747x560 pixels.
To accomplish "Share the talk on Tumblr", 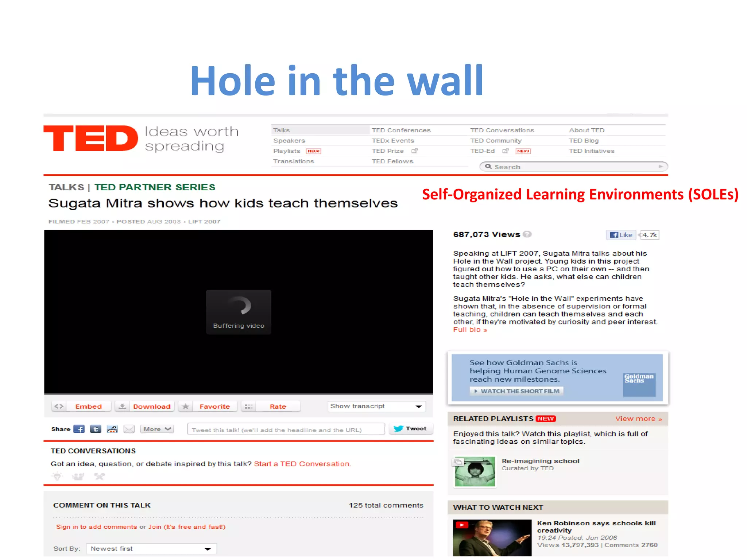I will click(x=96, y=429).
